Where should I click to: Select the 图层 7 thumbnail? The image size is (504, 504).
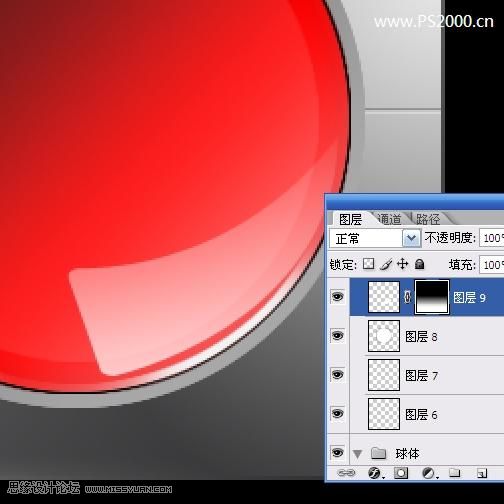(x=384, y=375)
